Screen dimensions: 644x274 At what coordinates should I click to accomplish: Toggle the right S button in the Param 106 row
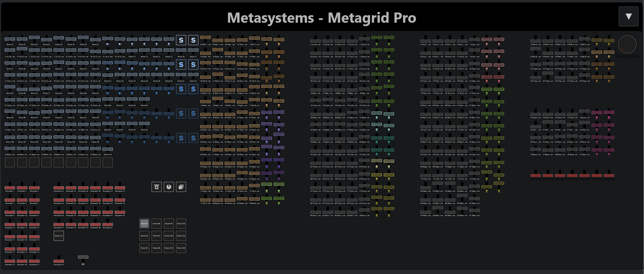coord(193,138)
